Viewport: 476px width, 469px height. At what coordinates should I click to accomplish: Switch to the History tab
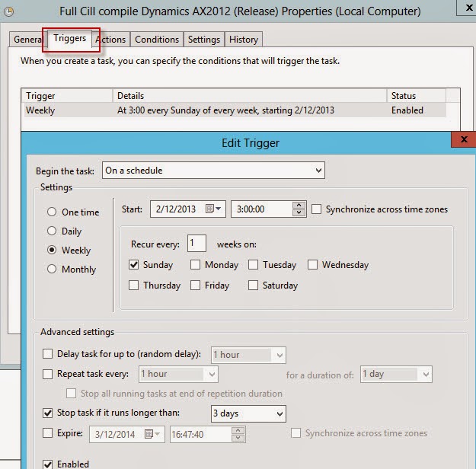244,39
